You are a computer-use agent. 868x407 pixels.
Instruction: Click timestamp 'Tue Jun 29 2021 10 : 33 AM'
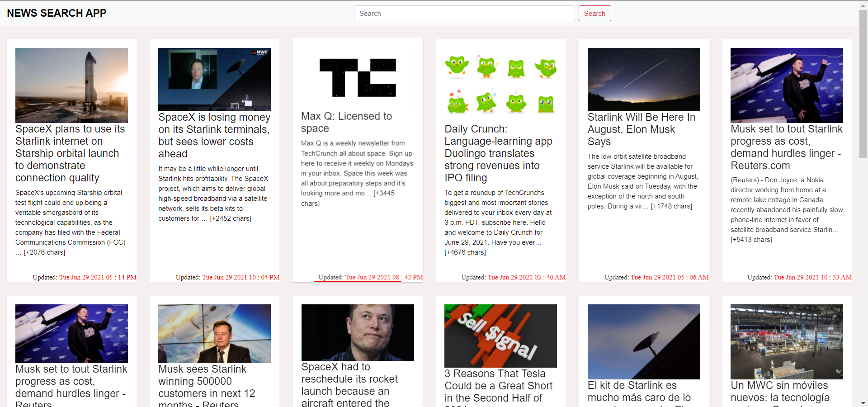tap(813, 277)
